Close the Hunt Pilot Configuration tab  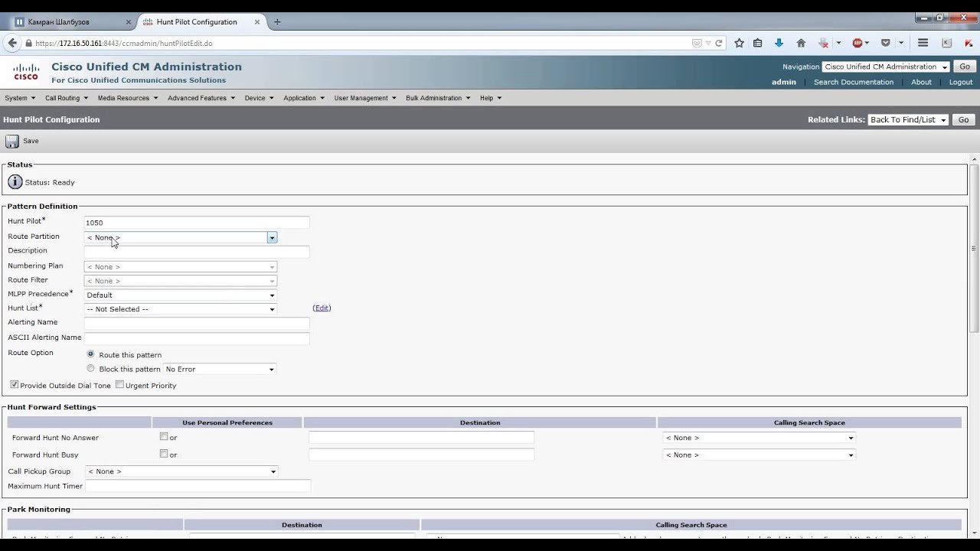[257, 22]
